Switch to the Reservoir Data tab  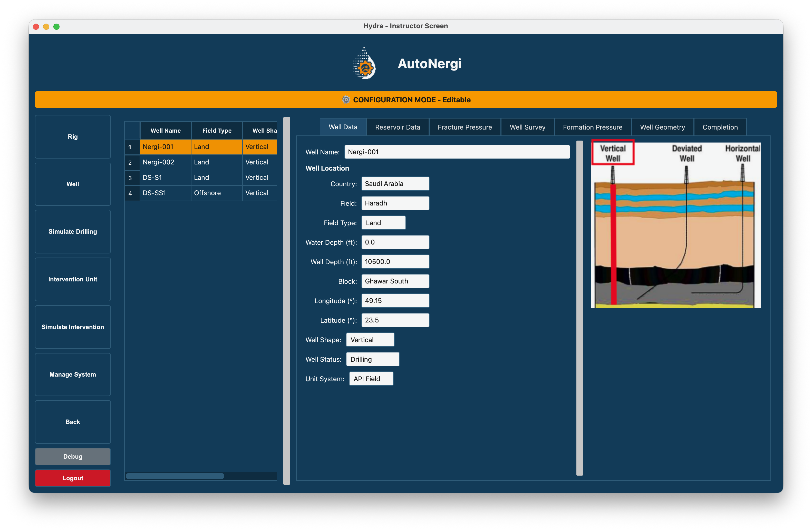pos(398,127)
